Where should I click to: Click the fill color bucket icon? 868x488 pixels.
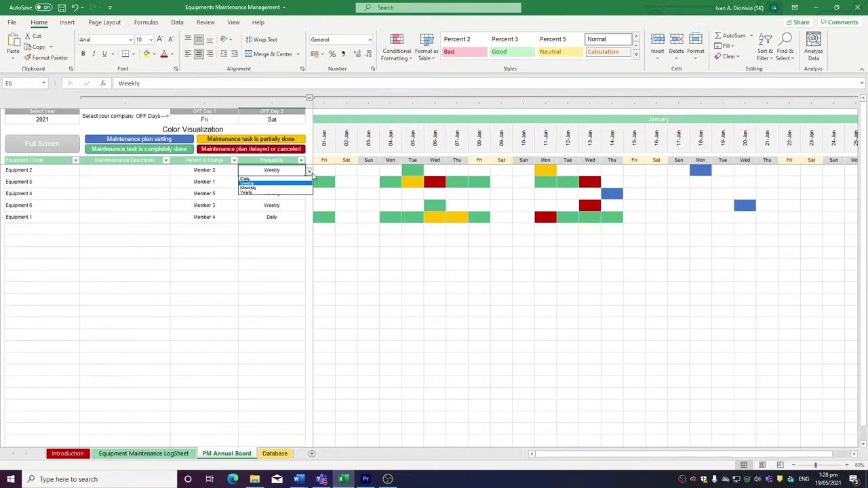(x=146, y=54)
